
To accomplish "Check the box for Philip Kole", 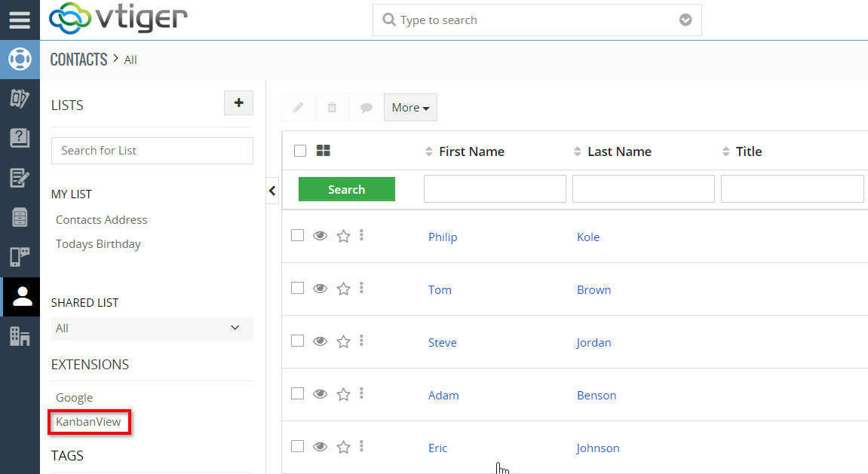I will click(297, 235).
